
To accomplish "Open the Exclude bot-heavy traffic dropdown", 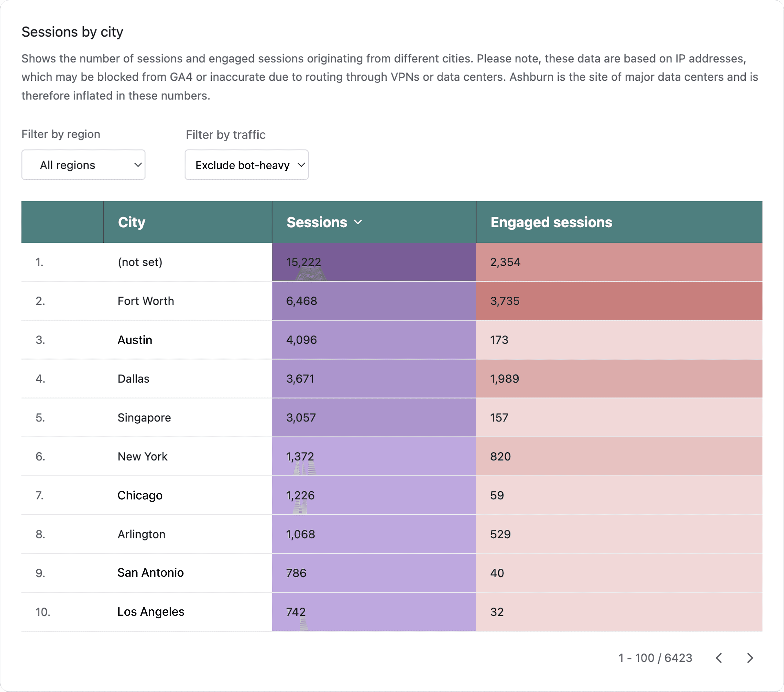I will click(247, 165).
